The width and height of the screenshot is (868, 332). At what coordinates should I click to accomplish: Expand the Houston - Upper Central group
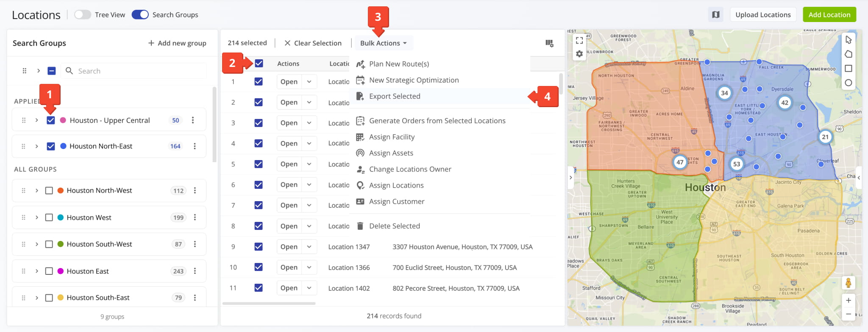37,120
